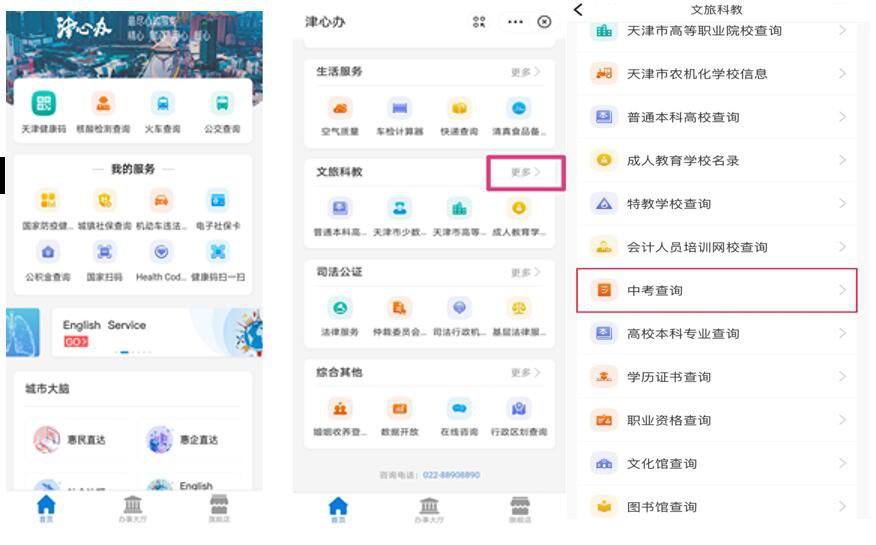
Task: Open 会计人员培训网校查询 list item
Action: click(x=717, y=247)
